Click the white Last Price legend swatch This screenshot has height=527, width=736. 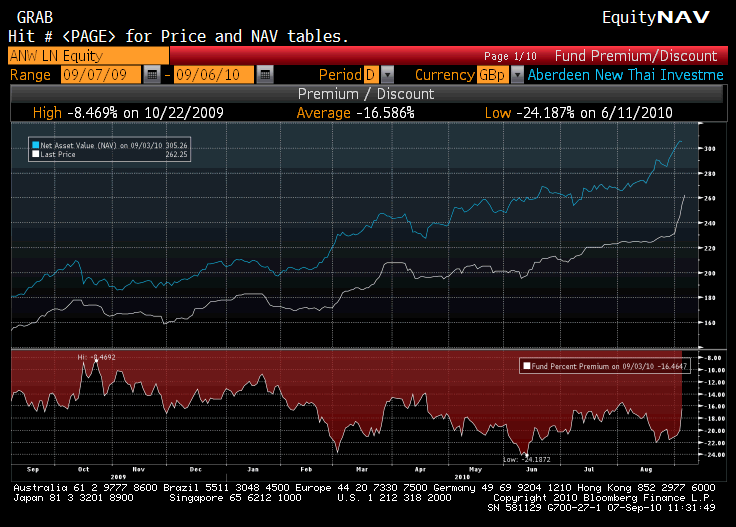(x=34, y=155)
